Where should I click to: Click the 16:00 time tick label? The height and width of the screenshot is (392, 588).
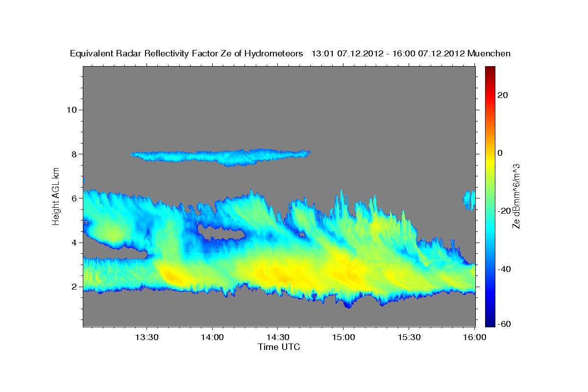point(474,338)
